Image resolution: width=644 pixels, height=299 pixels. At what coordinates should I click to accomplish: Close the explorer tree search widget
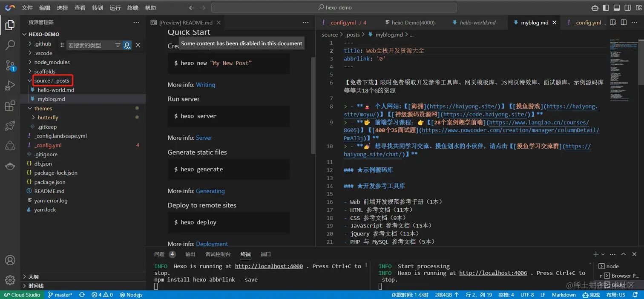click(x=138, y=45)
